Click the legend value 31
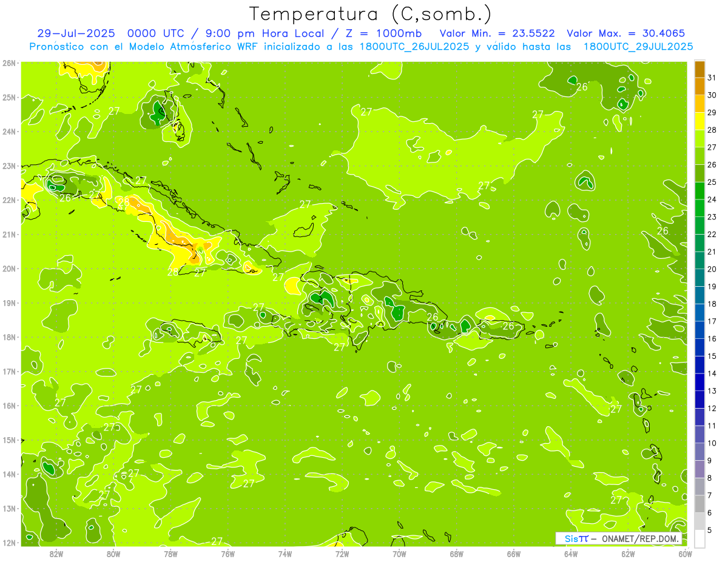Image resolution: width=728 pixels, height=562 pixels. pyautogui.click(x=712, y=78)
